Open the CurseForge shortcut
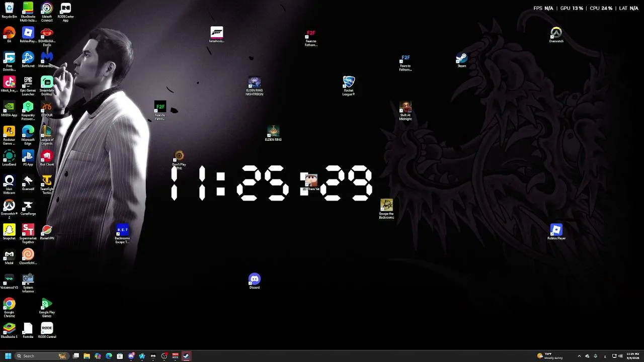 pos(28,208)
